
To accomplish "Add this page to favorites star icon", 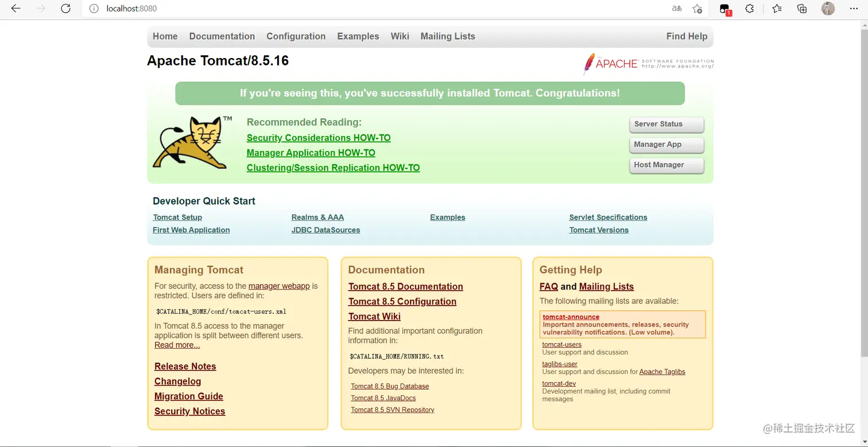I will [x=697, y=9].
